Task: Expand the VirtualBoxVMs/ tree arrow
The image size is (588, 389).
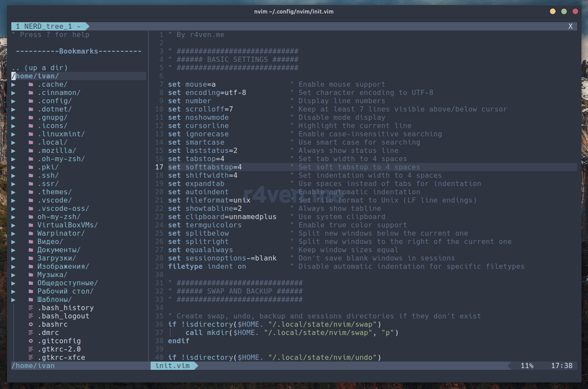Action: pos(14,225)
